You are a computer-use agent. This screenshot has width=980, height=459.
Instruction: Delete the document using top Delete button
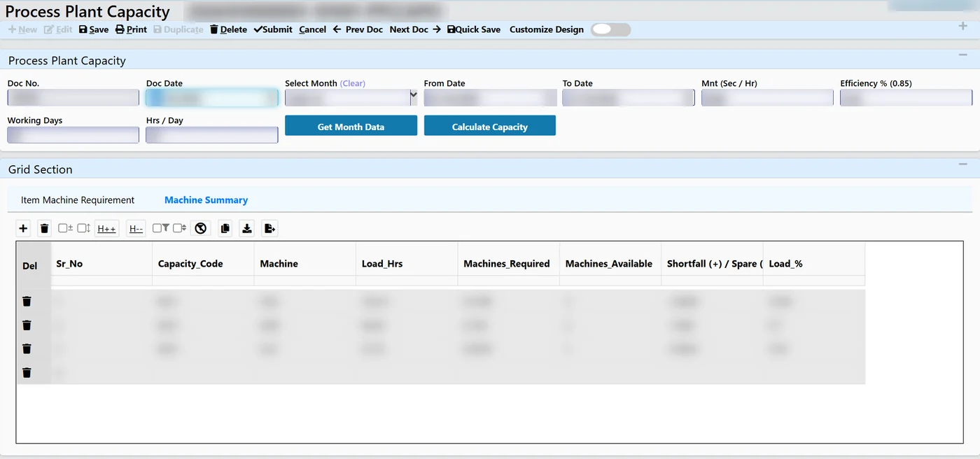click(x=228, y=29)
